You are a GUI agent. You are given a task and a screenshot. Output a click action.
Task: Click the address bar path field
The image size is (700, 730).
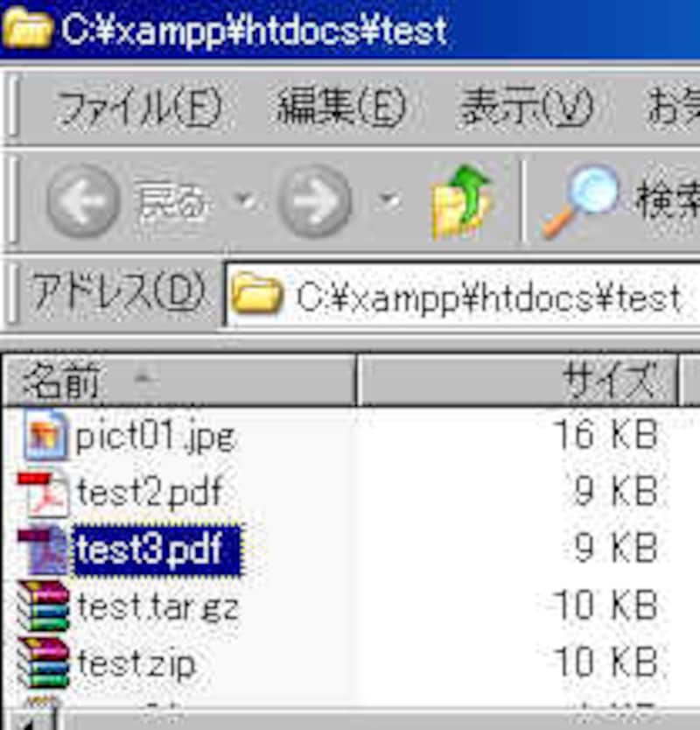463,296
